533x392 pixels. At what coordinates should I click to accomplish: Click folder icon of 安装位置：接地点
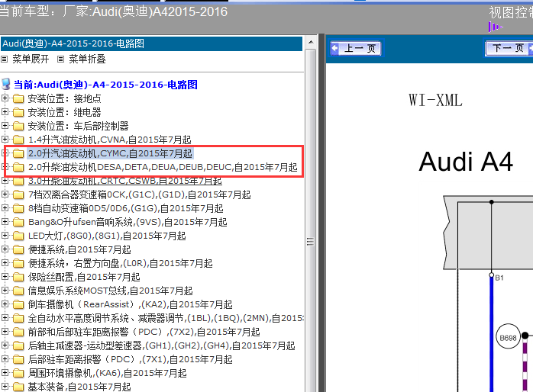tap(18, 99)
